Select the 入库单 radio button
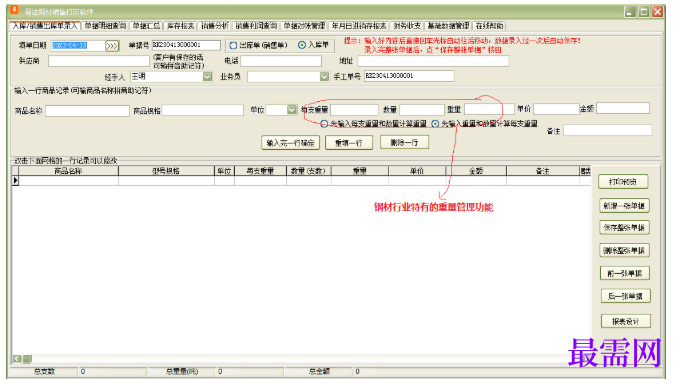 (x=302, y=45)
